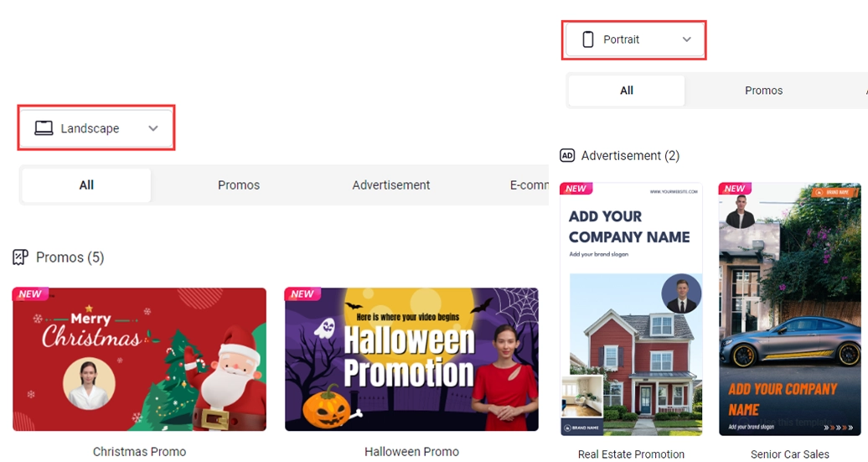868x462 pixels.
Task: Click the laptop icon beside Landscape
Action: [x=43, y=128]
